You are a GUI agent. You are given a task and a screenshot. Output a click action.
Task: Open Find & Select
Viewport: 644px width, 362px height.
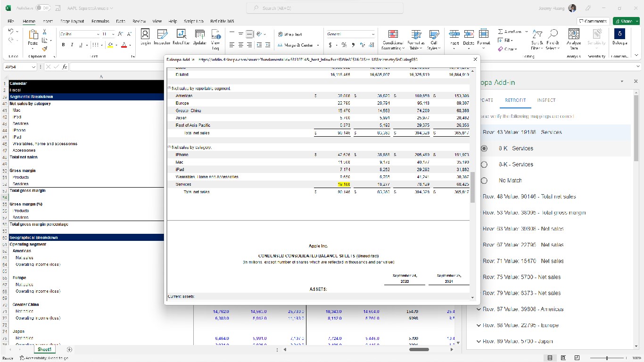[553, 40]
